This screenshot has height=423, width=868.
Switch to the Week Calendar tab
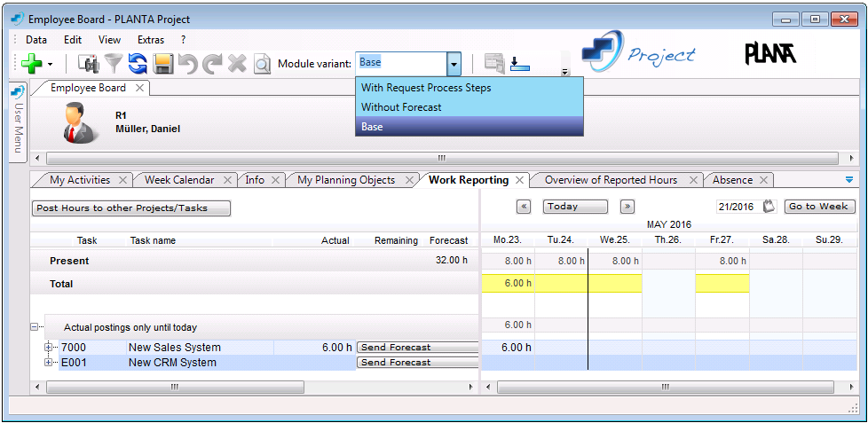[179, 180]
